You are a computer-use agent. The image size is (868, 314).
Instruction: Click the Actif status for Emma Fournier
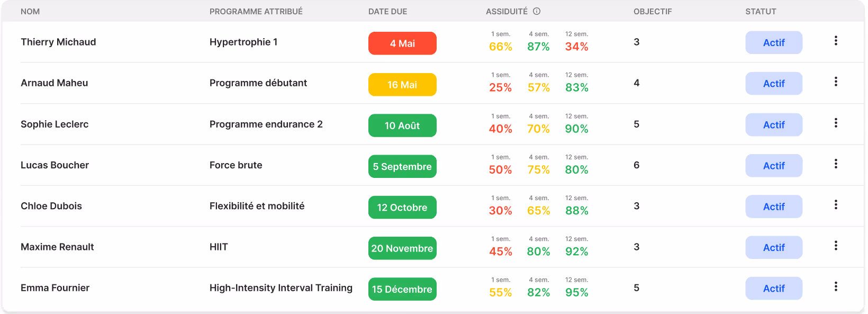pyautogui.click(x=774, y=289)
